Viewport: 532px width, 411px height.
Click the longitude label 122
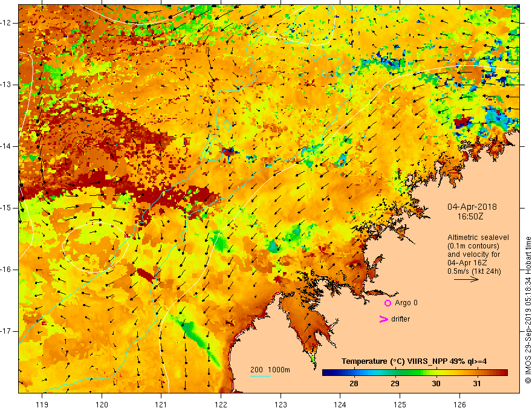(221, 404)
